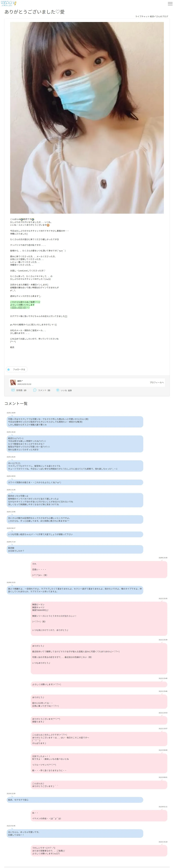Click the 10/01 22:06 comment bubble
Image resolution: width=174 pixels, height=868 pixels.
[x=75, y=520]
